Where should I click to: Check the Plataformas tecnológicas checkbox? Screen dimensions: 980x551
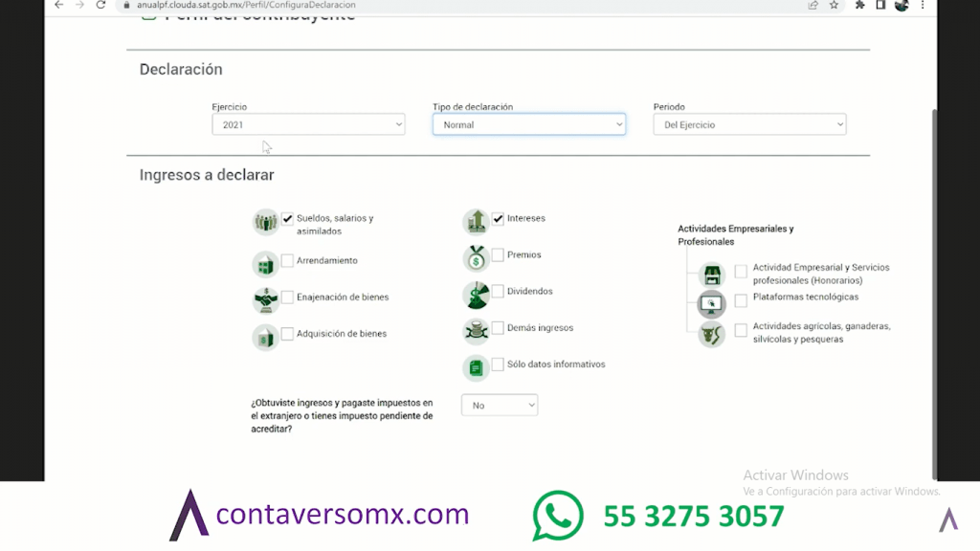coord(741,300)
